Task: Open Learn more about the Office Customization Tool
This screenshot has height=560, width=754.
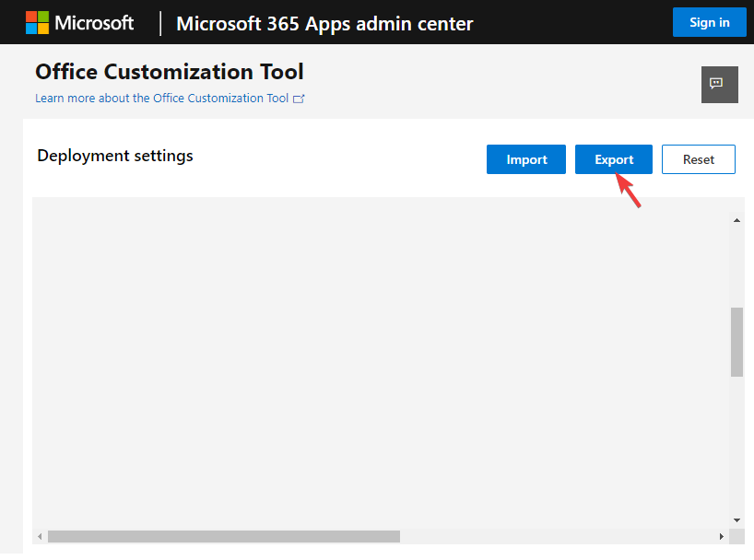Action: pyautogui.click(x=161, y=99)
